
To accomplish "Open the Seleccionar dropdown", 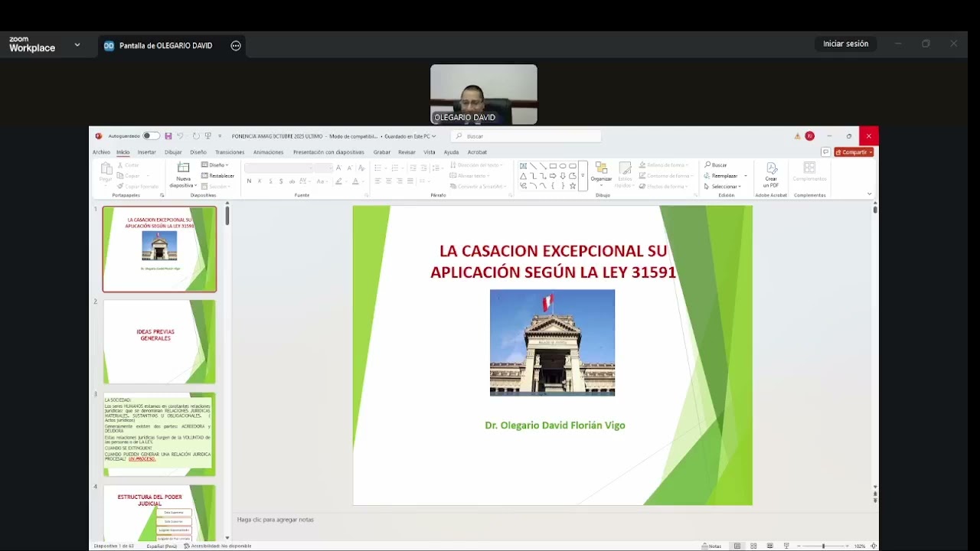I will [723, 187].
